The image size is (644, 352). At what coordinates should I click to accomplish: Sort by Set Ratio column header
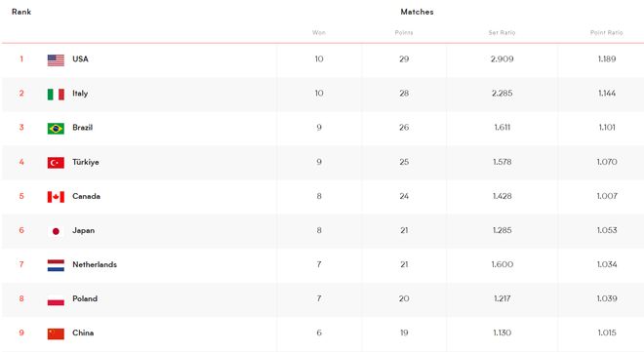(x=502, y=32)
